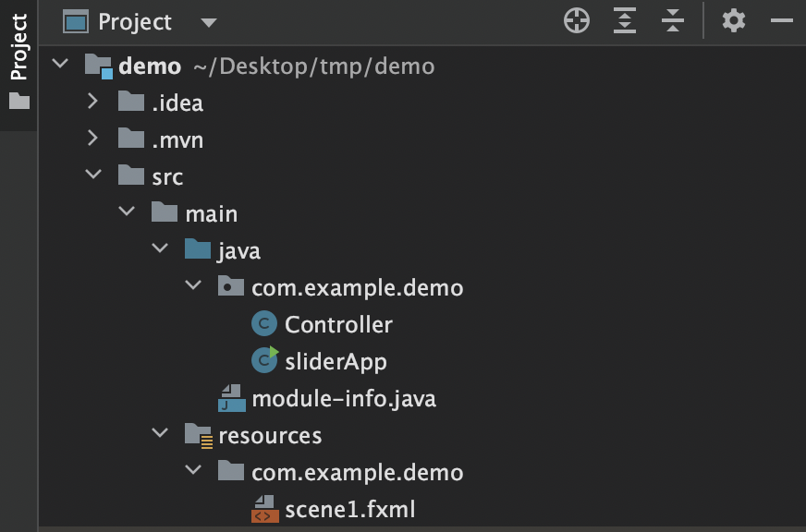Click the Controller class icon
Image resolution: width=806 pixels, height=532 pixels.
pos(264,324)
